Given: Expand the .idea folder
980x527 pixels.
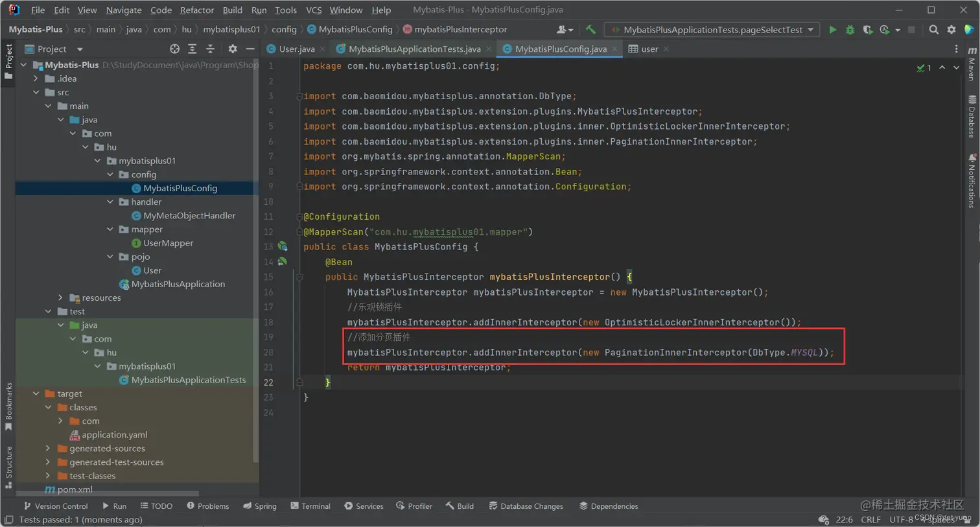Looking at the screenshot, I should 36,78.
